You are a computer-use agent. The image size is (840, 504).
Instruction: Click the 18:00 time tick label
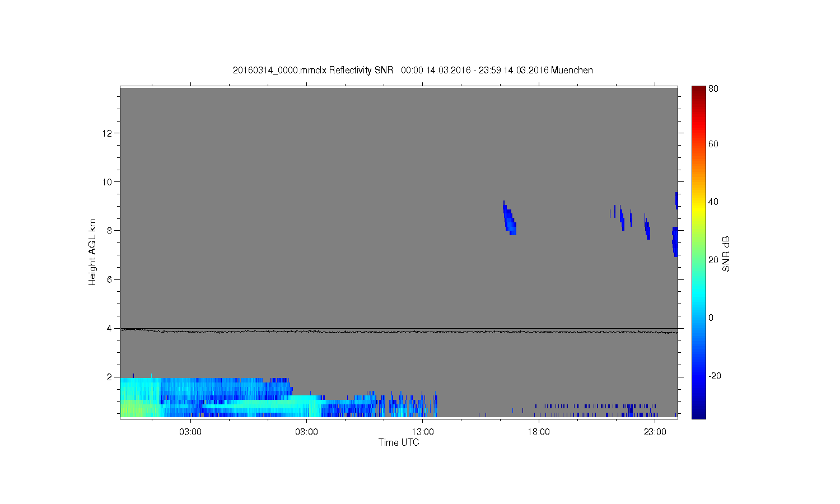pyautogui.click(x=539, y=432)
